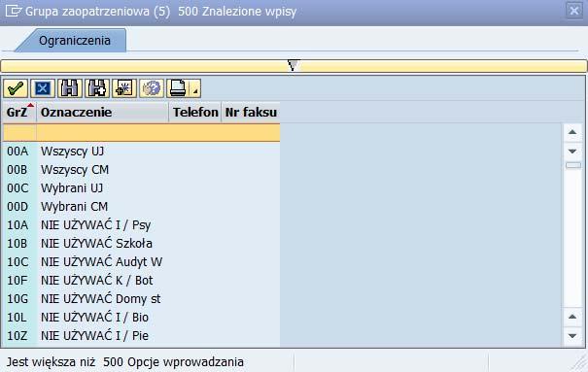Expand the restrictions bar triangle
The width and height of the screenshot is (588, 372).
coord(294,65)
